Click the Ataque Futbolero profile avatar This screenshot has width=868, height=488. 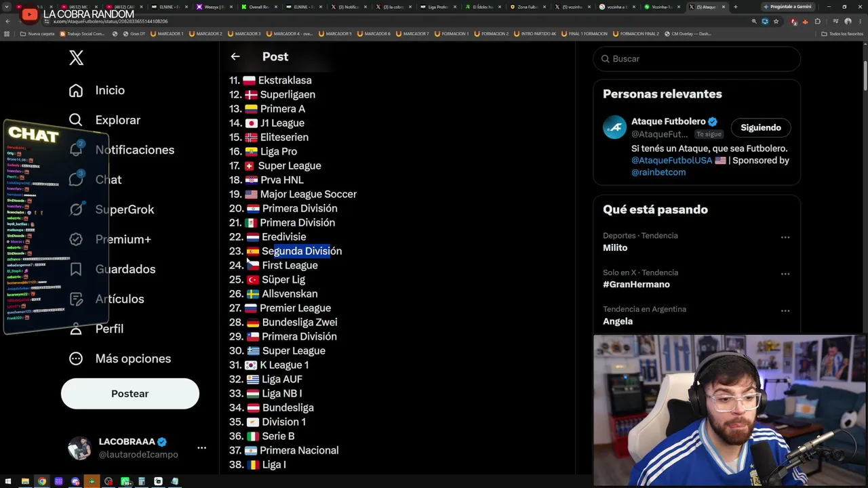pyautogui.click(x=615, y=127)
